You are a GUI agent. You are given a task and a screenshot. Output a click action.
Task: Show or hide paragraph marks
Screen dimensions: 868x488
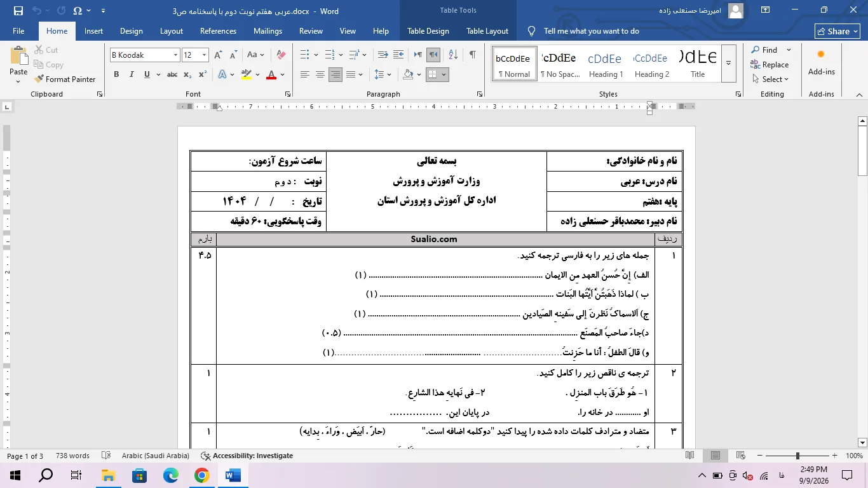point(472,55)
